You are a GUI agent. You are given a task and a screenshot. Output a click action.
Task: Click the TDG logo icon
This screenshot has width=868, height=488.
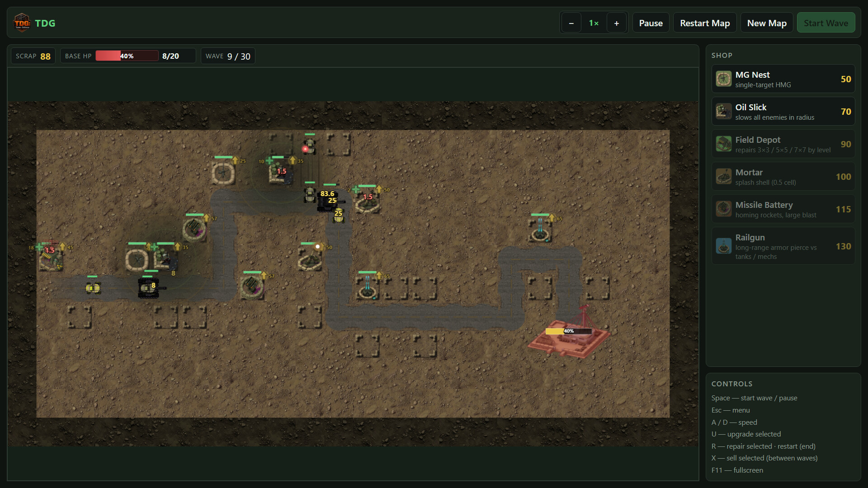pyautogui.click(x=22, y=23)
